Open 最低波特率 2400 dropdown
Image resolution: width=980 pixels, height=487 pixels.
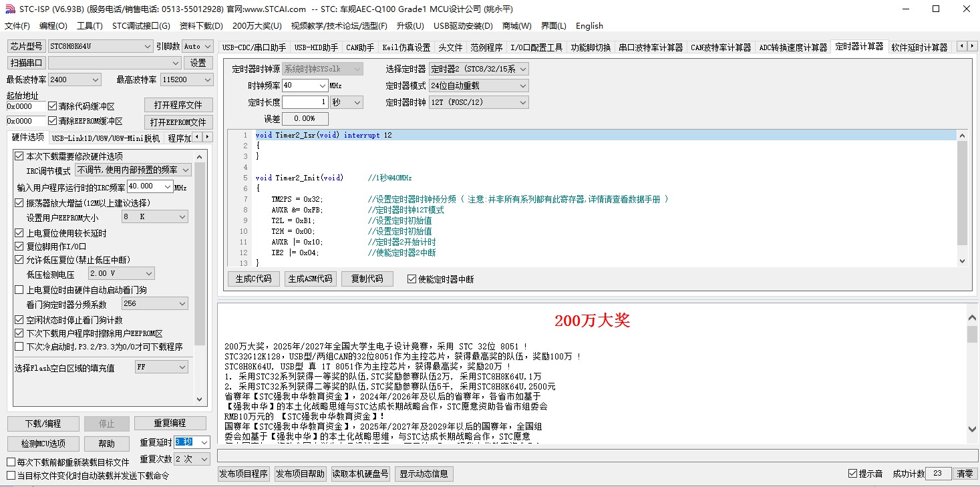[x=75, y=79]
